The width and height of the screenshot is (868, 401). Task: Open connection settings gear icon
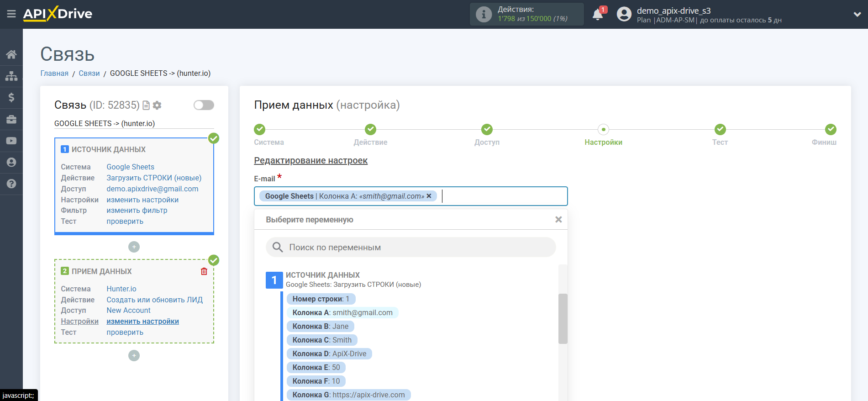click(157, 106)
